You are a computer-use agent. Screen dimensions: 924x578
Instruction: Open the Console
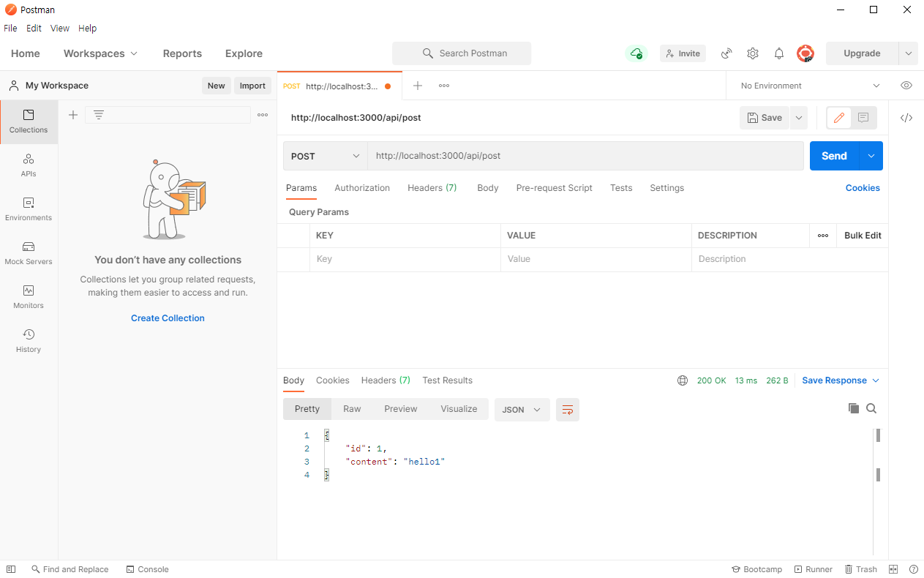click(x=147, y=569)
